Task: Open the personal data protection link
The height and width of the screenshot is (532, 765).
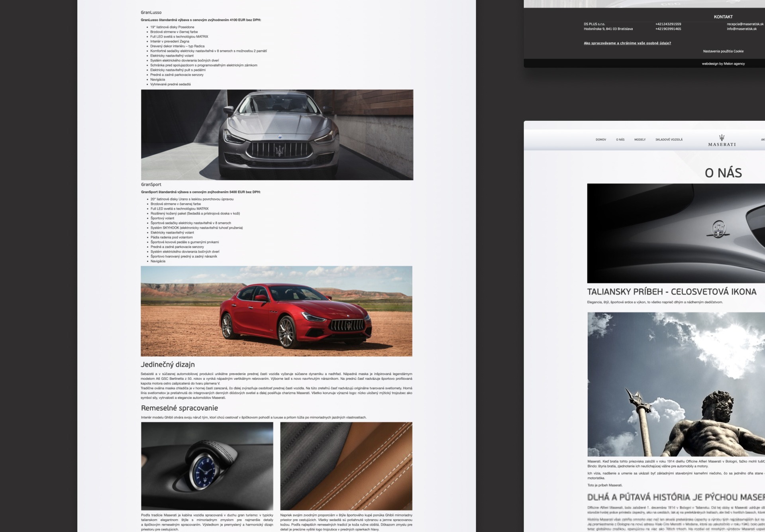Action: [x=627, y=43]
